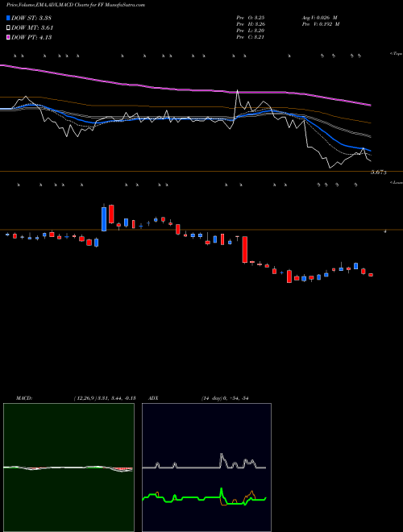Click the Pre L: 3.20 value
403x532 pixels.
tap(251, 31)
